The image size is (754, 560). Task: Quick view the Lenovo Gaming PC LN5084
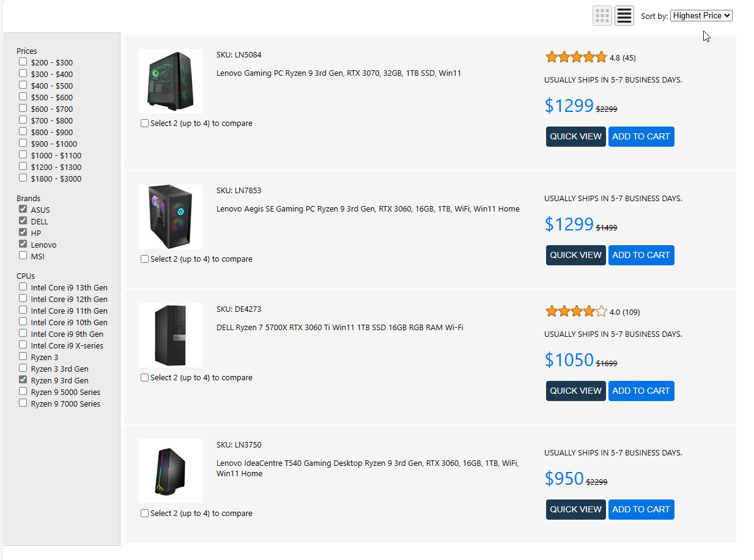click(x=575, y=137)
